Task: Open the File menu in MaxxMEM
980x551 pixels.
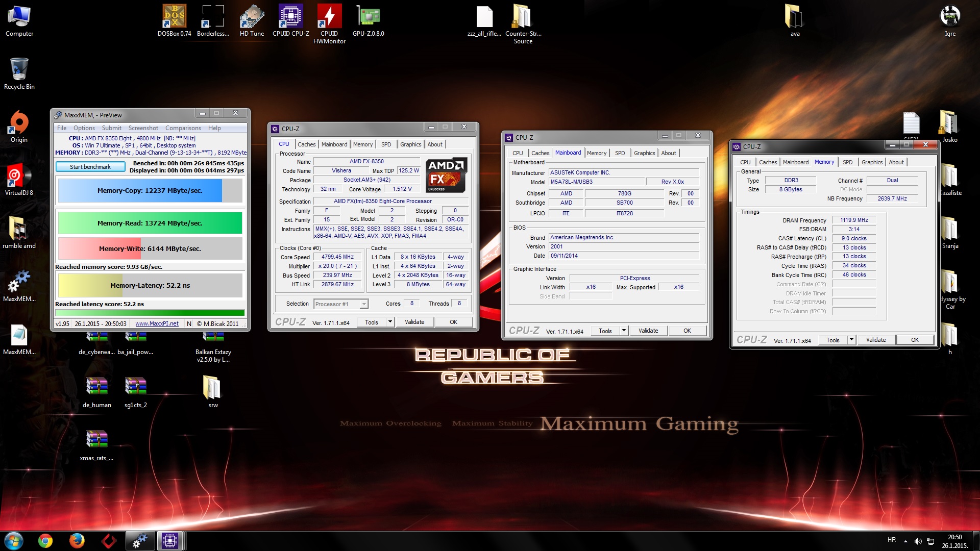Action: click(62, 128)
